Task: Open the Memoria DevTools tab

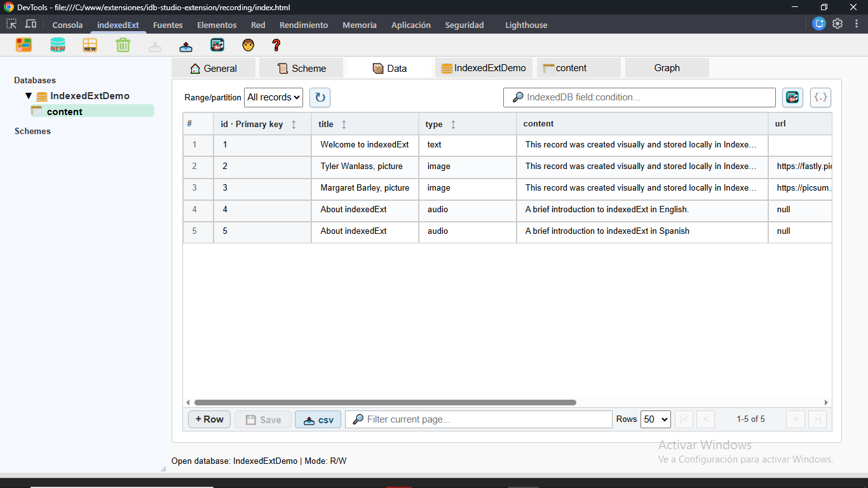Action: pyautogui.click(x=360, y=25)
